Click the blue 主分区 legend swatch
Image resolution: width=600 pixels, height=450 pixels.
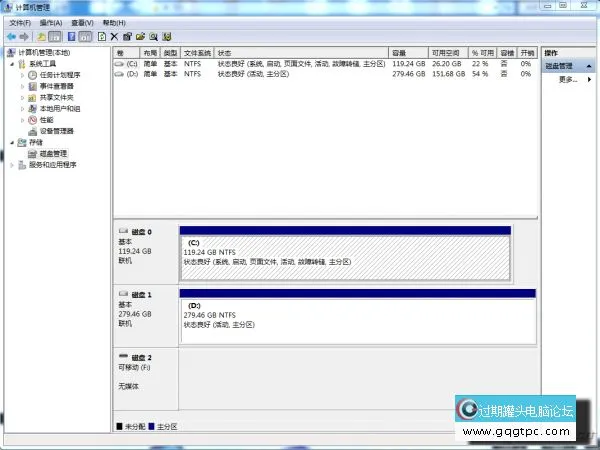pos(151,426)
